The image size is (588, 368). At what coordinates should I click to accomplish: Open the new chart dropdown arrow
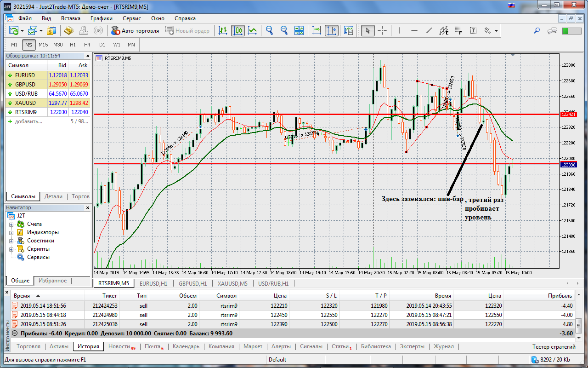[22, 31]
